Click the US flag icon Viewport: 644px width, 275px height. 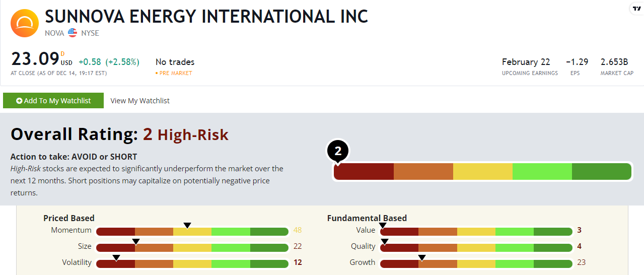[x=73, y=33]
